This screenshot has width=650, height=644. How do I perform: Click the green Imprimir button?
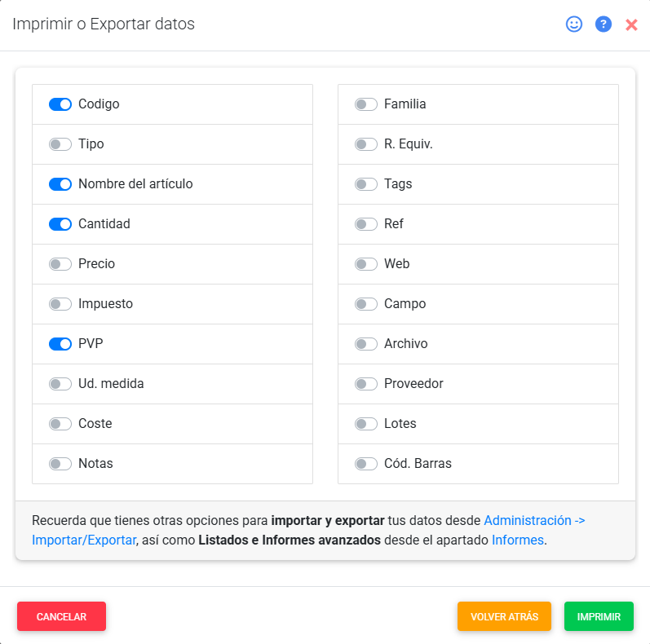[x=599, y=617]
